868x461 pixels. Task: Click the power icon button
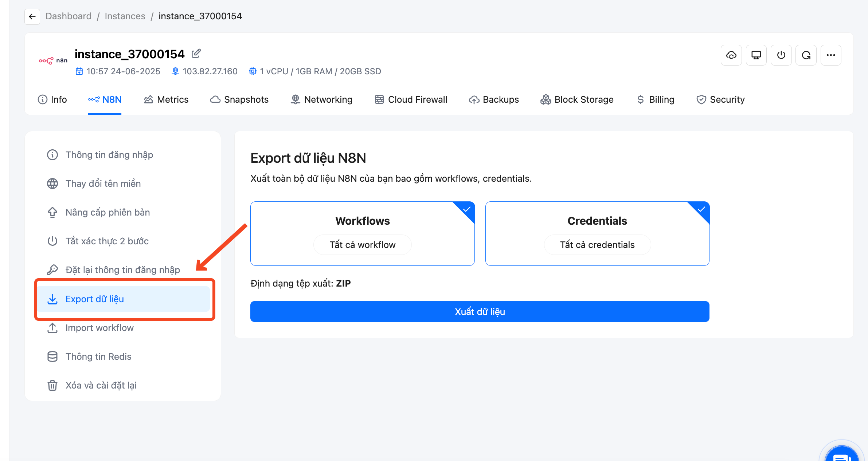click(781, 55)
